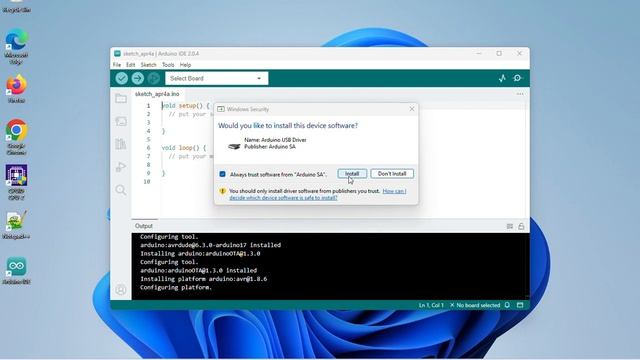
Task: Open the Serial Monitor icon
Action: coord(518,78)
